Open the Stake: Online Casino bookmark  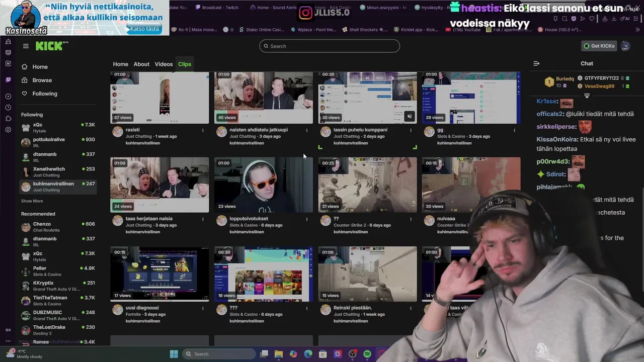(x=261, y=30)
